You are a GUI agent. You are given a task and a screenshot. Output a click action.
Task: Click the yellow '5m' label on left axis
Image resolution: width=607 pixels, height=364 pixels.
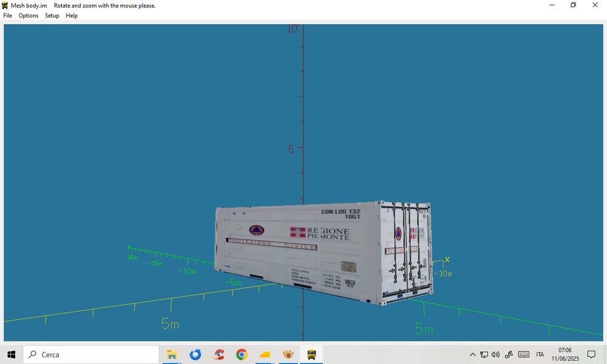pyautogui.click(x=170, y=323)
